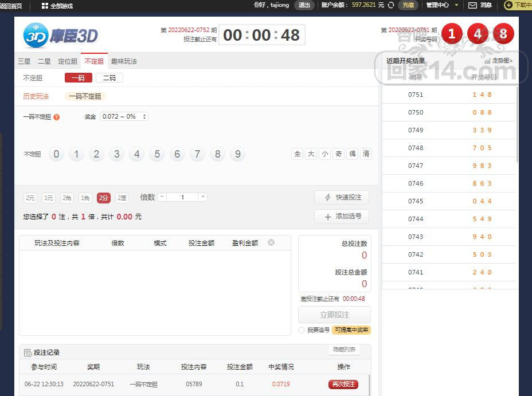Select number ball 5
The height and width of the screenshot is (396, 532).
157,154
